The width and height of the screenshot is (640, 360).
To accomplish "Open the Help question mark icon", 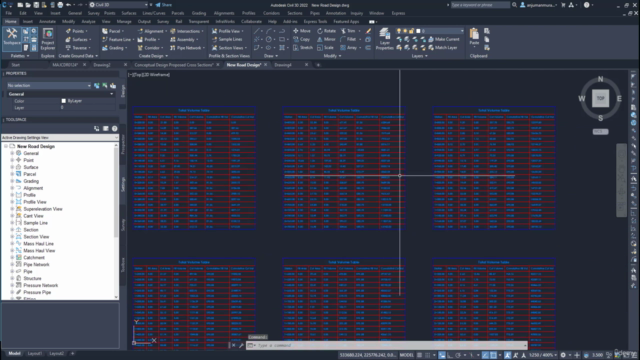I will pos(587,5).
